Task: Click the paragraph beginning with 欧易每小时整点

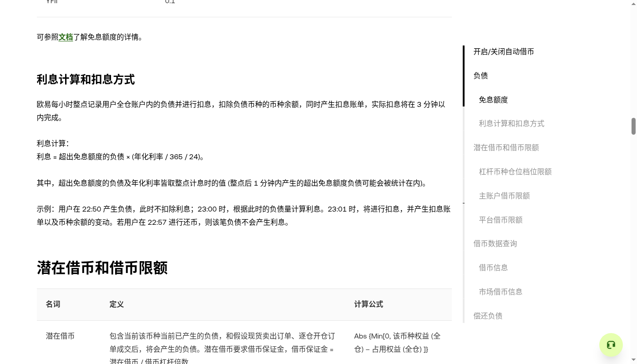Action: (241, 111)
